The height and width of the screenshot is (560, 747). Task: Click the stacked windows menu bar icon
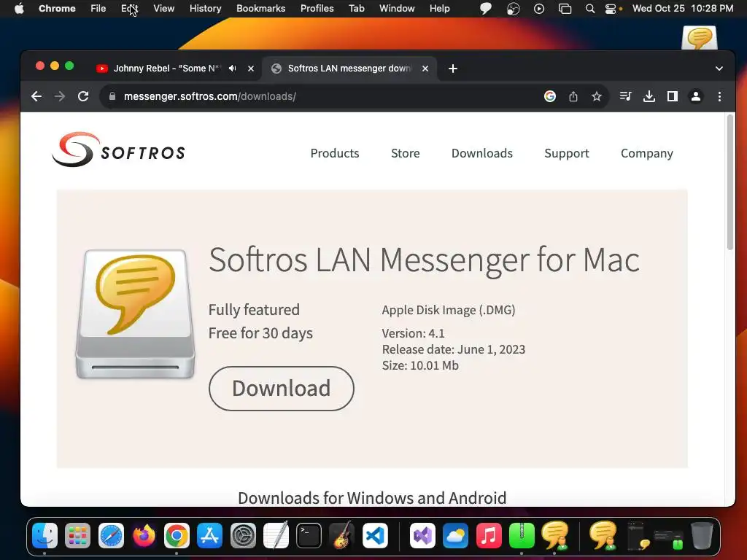point(565,9)
